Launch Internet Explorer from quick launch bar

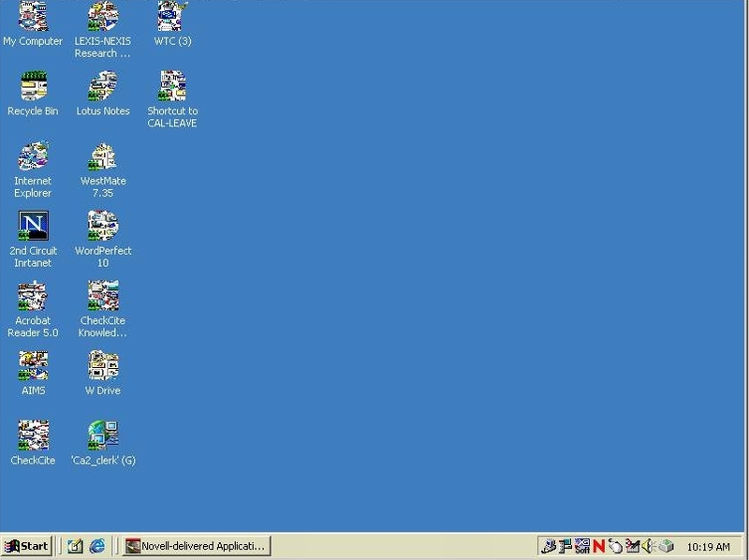click(97, 546)
